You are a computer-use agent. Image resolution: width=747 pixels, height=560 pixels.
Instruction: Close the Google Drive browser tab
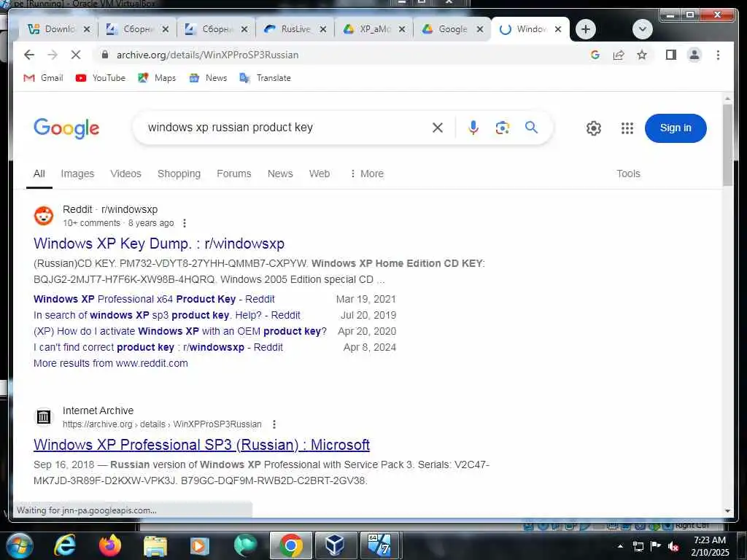(480, 29)
